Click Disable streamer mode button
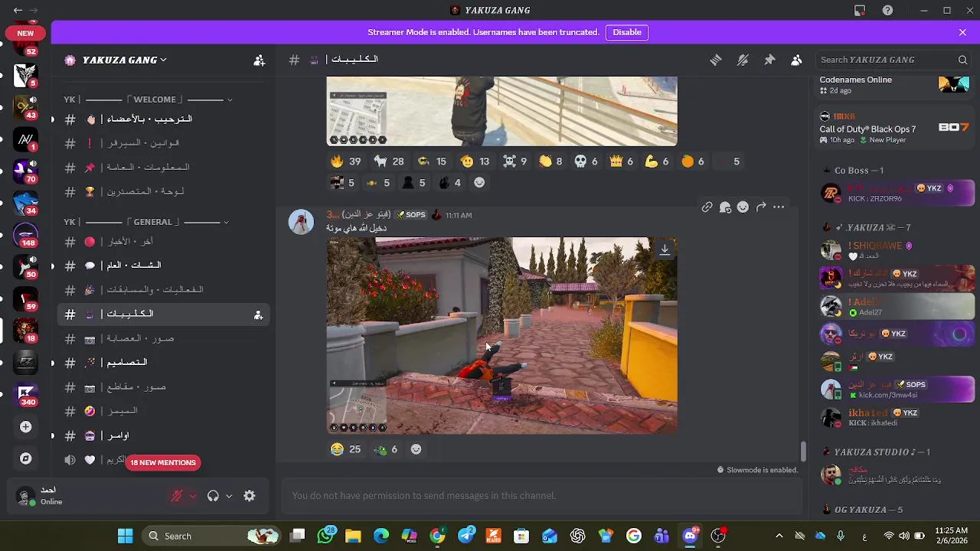Image resolution: width=980 pixels, height=551 pixels. point(626,32)
